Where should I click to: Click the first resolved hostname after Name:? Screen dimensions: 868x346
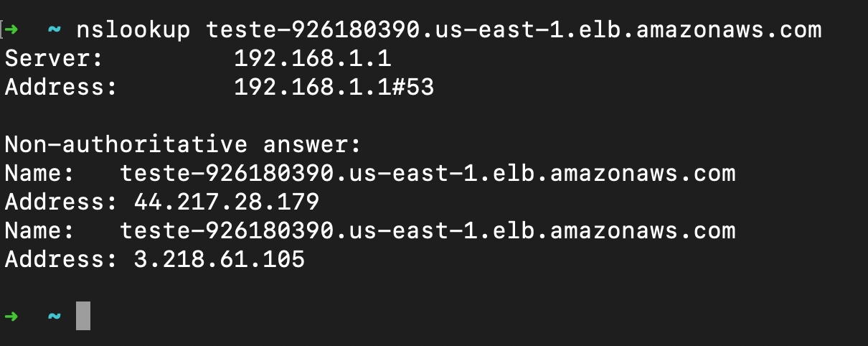point(428,174)
